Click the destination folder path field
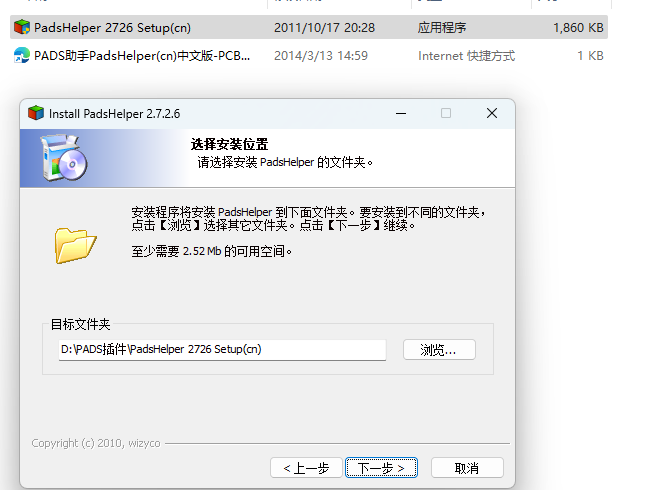The height and width of the screenshot is (490, 652). [222, 349]
